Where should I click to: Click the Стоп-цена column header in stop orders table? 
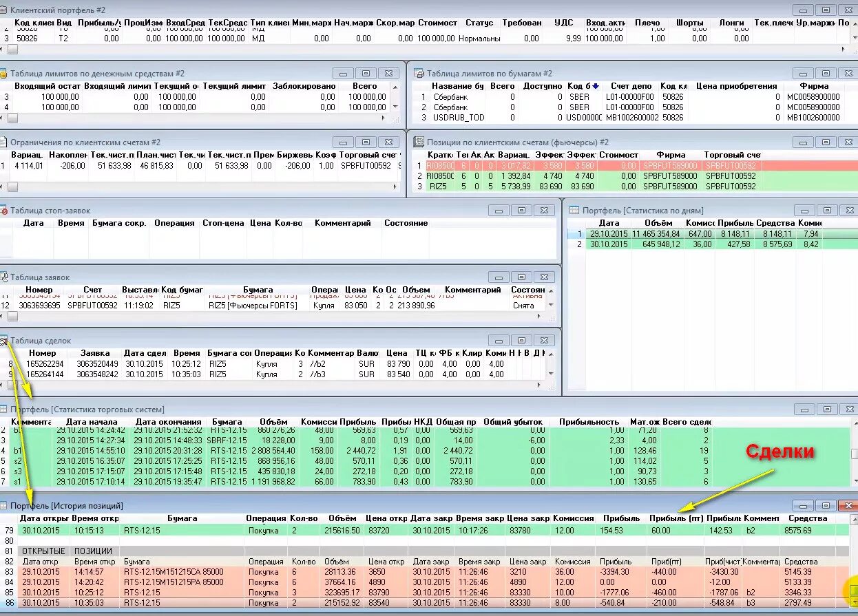tap(223, 223)
